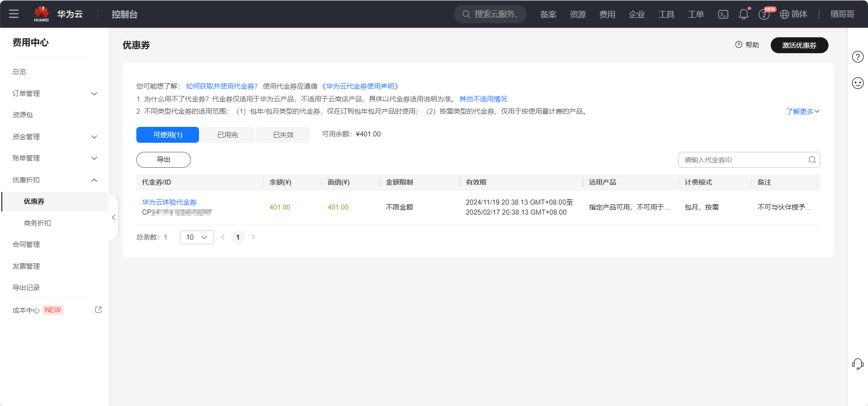
Task: Click the 帮助 help link
Action: pyautogui.click(x=747, y=45)
